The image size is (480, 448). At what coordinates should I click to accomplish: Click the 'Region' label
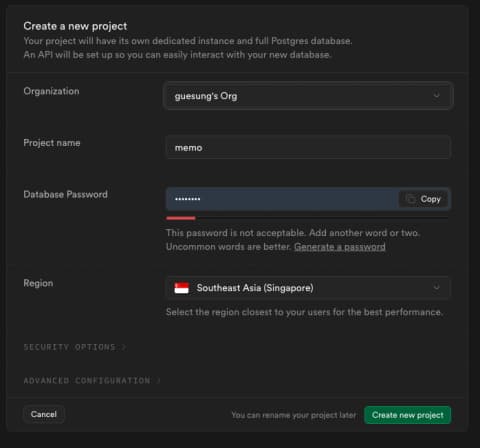click(x=38, y=283)
